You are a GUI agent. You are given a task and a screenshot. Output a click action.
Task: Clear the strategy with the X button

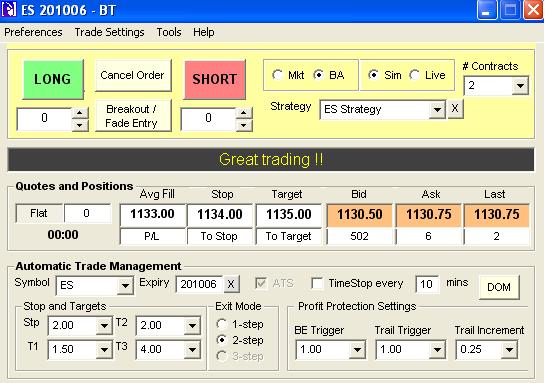pos(455,109)
